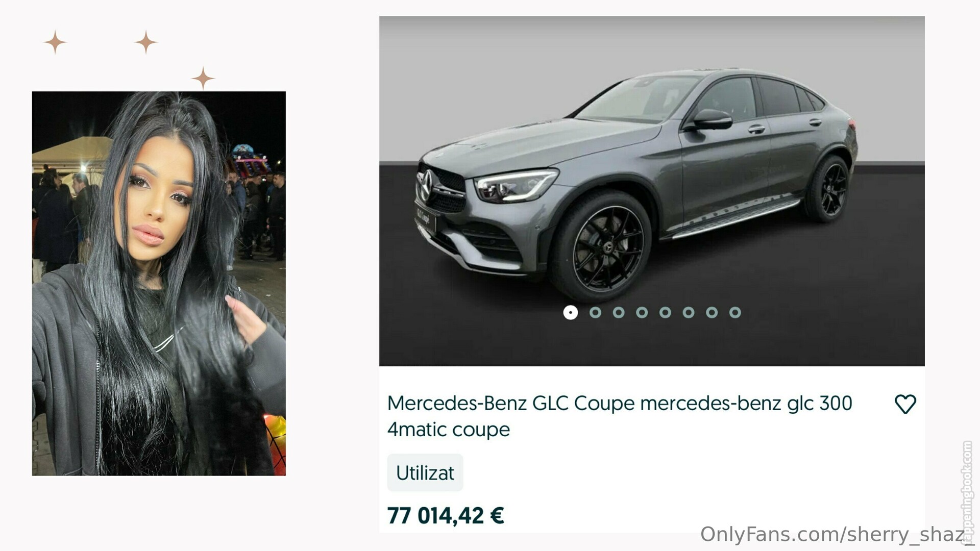Click the leftmost decorative sparkle star
Viewport: 980px width, 551px height.
tap(55, 42)
